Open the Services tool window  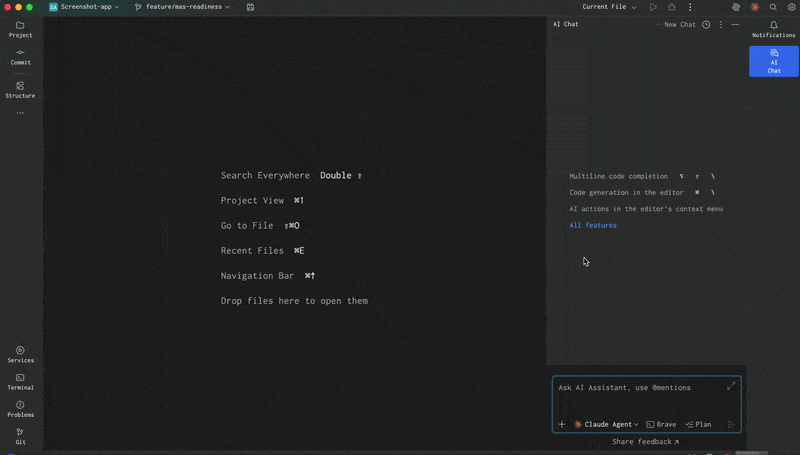(20, 354)
